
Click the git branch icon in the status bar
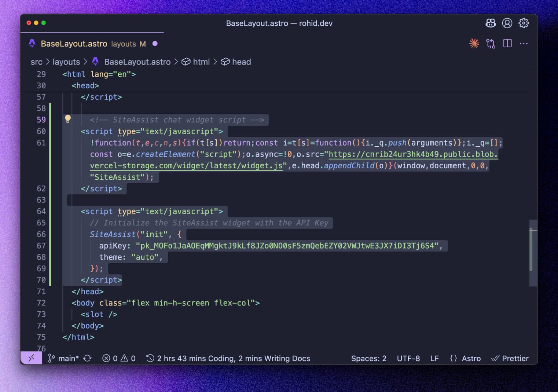click(51, 358)
